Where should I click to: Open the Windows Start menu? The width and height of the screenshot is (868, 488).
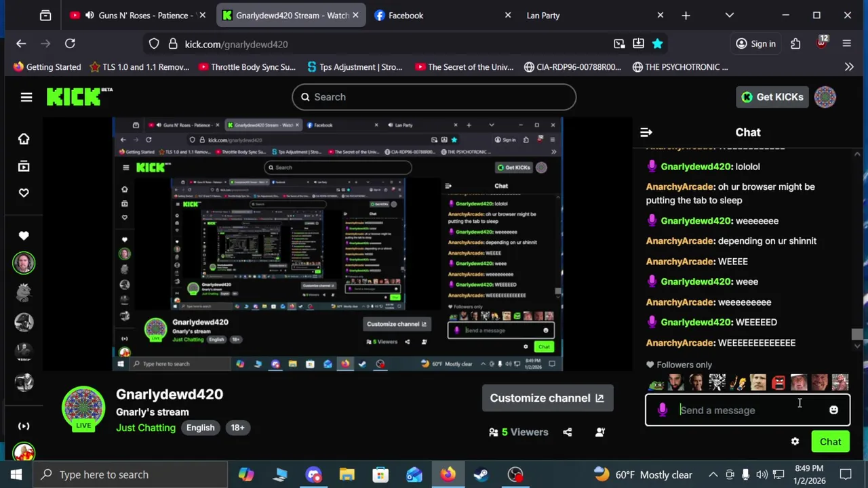16,474
